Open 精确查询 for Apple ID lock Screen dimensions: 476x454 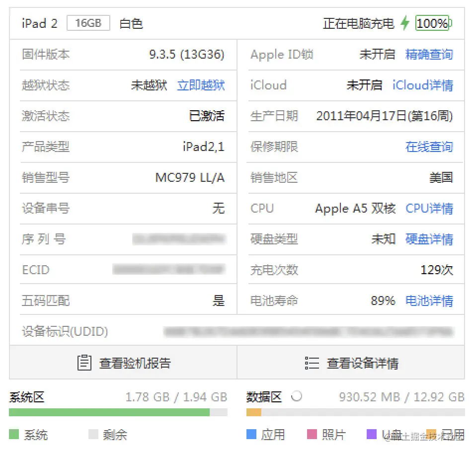tap(429, 55)
